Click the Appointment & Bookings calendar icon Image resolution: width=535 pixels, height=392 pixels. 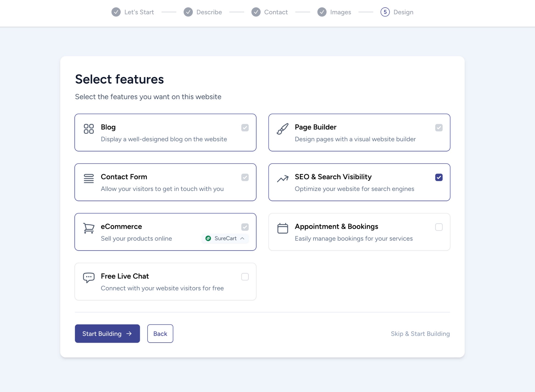coord(282,228)
